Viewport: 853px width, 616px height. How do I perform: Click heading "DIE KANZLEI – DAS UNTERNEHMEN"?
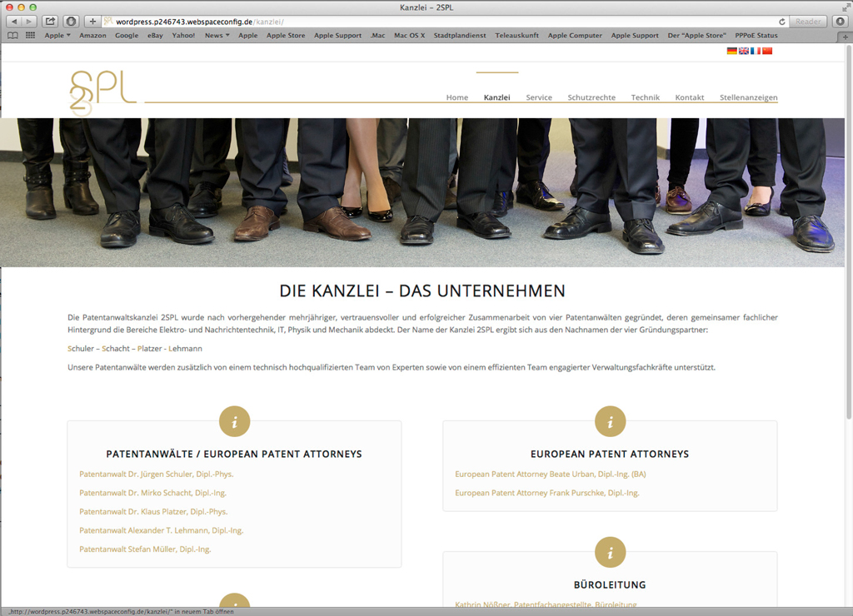pyautogui.click(x=422, y=291)
